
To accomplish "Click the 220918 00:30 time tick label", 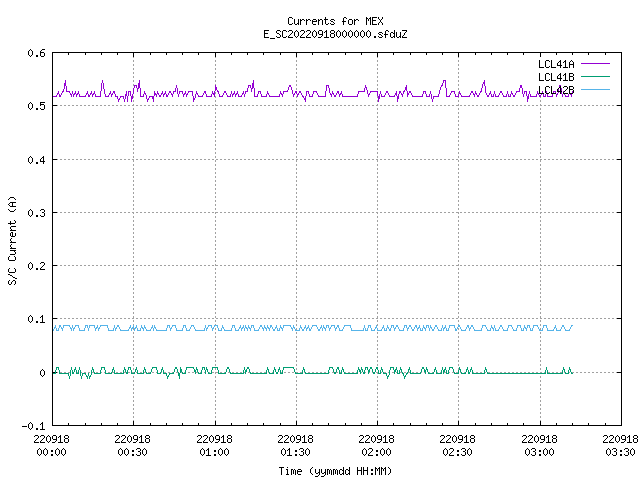I will [x=132, y=445].
